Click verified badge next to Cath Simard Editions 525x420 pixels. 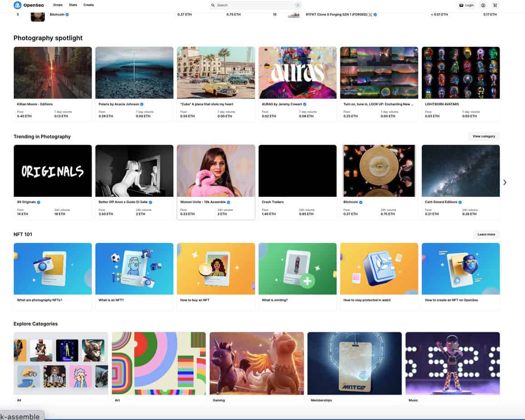point(460,202)
